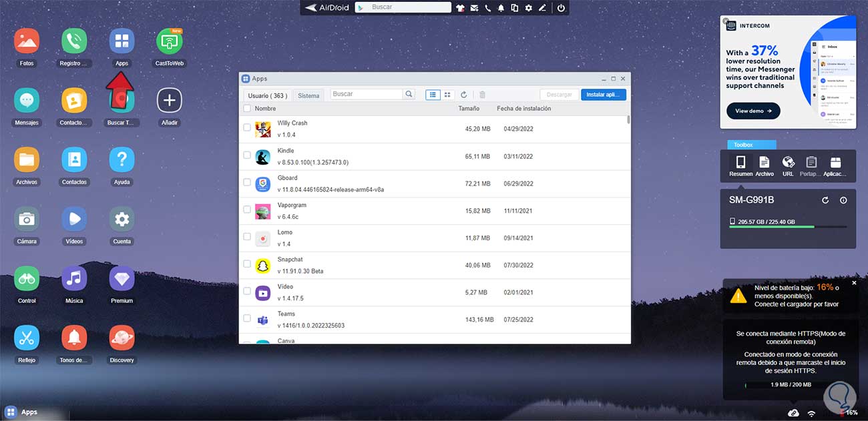The height and width of the screenshot is (421, 868).
Task: Open the Registro call log icon
Action: coord(74,41)
